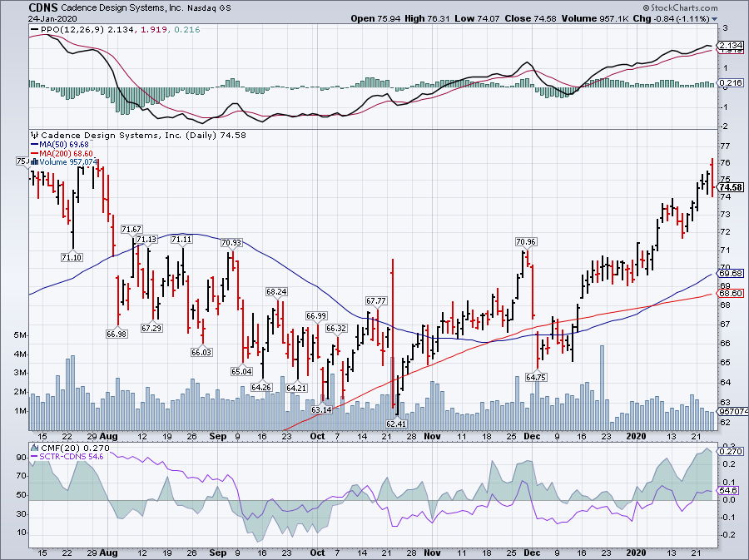Click the 'Volume 957,074' legend text

[68, 161]
